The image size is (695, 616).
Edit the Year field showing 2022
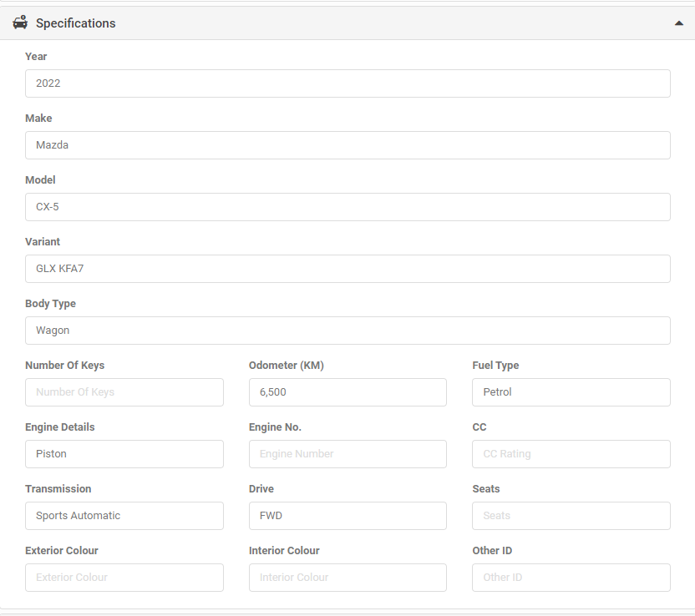tap(347, 83)
